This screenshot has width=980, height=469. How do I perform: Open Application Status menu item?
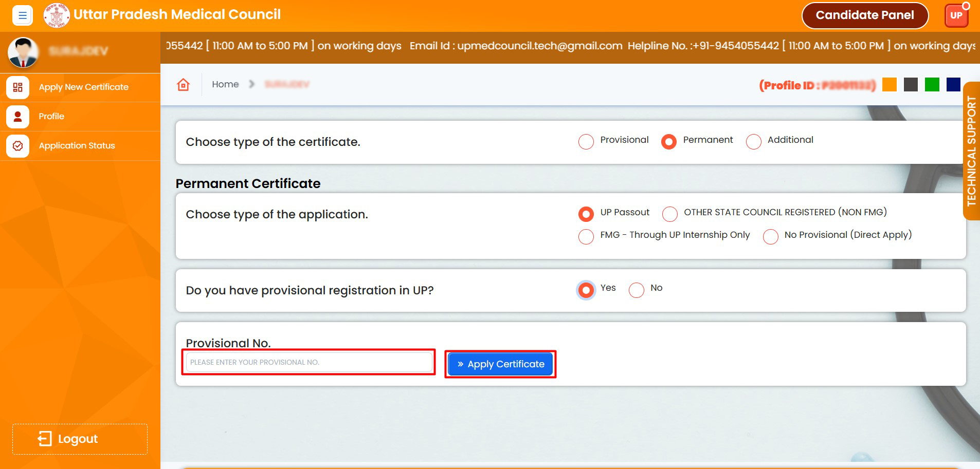pos(77,146)
